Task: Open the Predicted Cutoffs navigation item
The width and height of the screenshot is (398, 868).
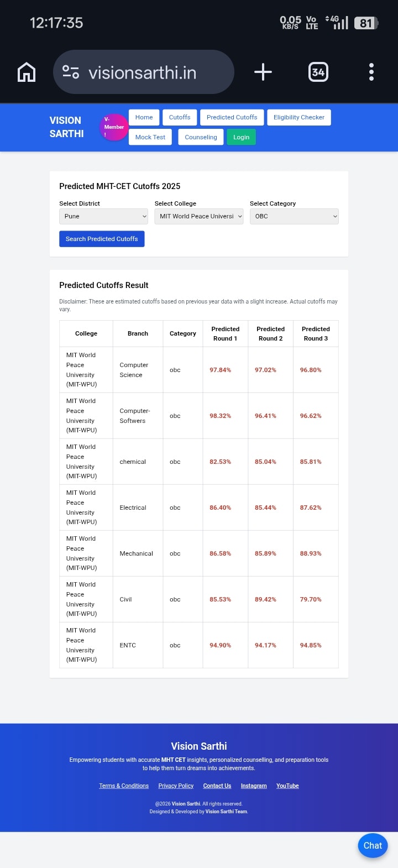Action: 232,117
